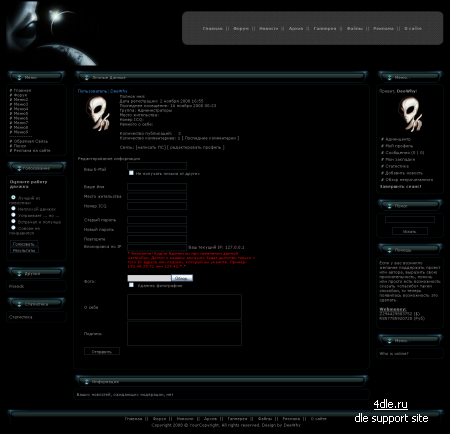Click the arrow icon on Помощь panel header
The width and height of the screenshot is (450, 434).
click(389, 250)
